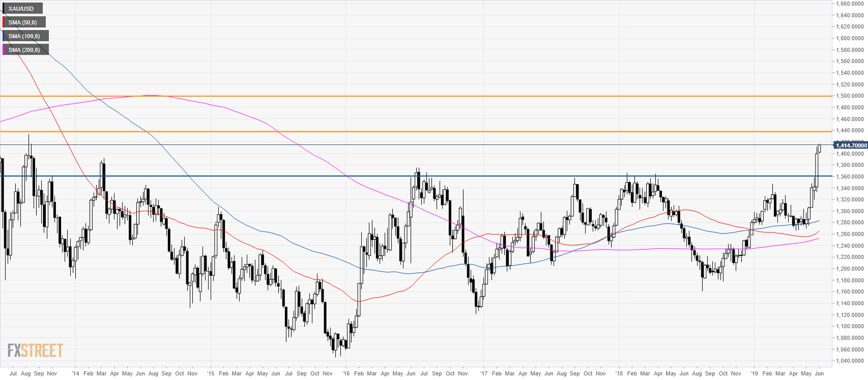Image resolution: width=868 pixels, height=380 pixels.
Task: Click the '15 year label on time axis
Action: point(211,373)
